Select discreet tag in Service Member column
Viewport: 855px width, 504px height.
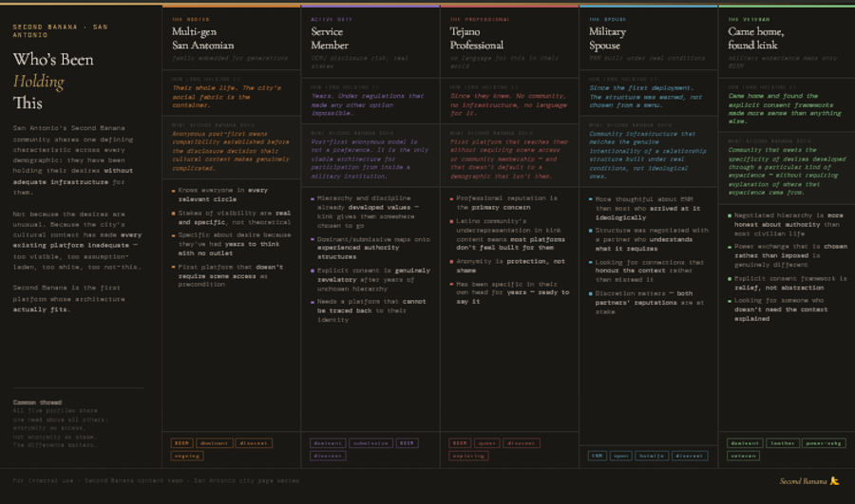click(x=328, y=456)
